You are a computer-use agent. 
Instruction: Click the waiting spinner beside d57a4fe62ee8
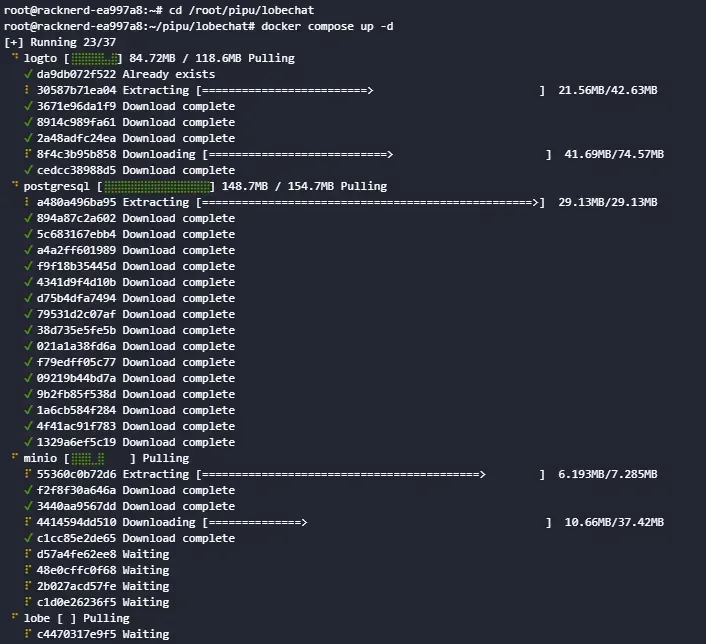28,553
